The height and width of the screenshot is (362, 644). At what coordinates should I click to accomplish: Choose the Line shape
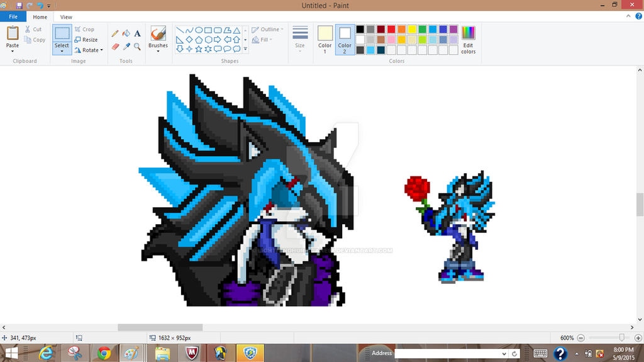click(x=180, y=30)
